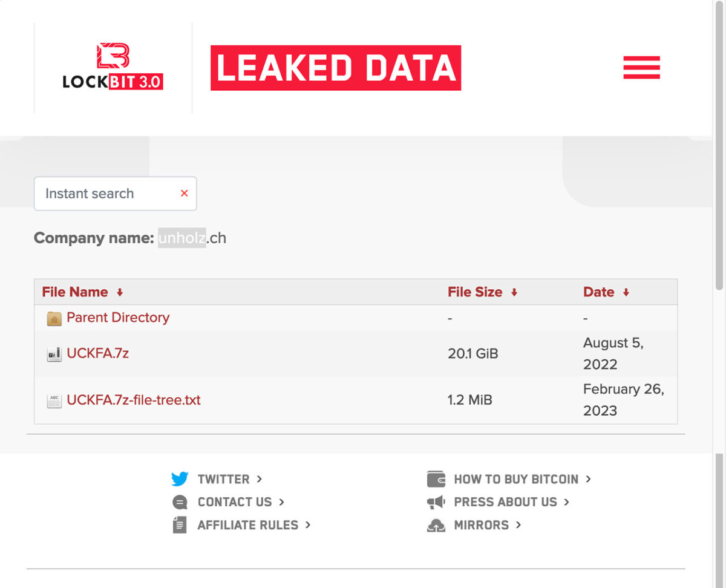Click the wallet icon beside HOW TO BUY BITCOIN
This screenshot has width=726, height=588.
tap(437, 479)
